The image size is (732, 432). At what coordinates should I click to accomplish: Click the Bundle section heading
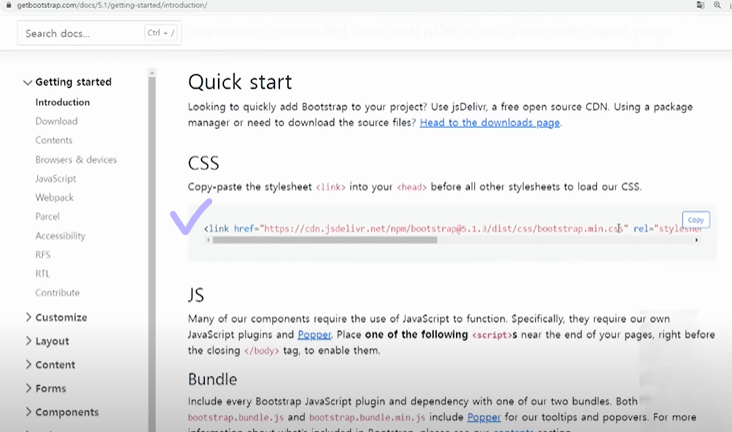(x=212, y=379)
